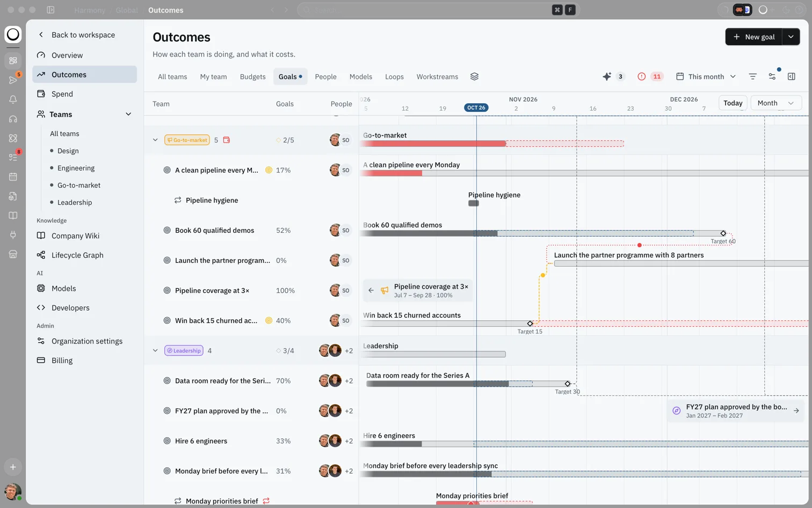Collapse the Teams section in sidebar
This screenshot has width=812, height=508.
pyautogui.click(x=128, y=114)
